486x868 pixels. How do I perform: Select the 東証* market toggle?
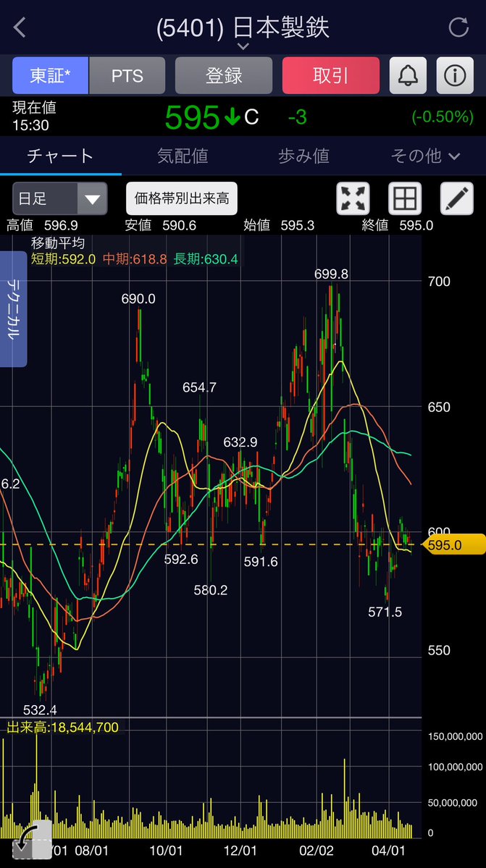click(51, 75)
